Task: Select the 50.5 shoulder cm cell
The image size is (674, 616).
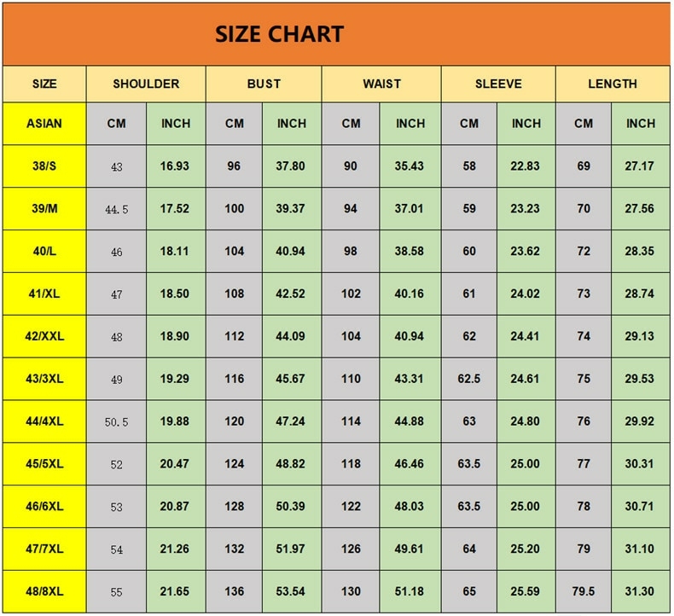Action: coord(117,421)
